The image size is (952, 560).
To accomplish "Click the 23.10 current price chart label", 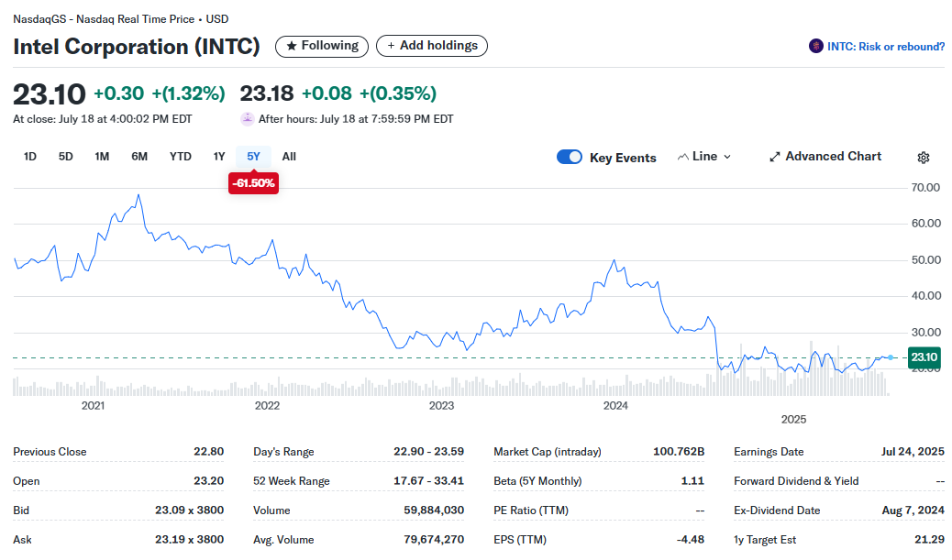I will (924, 357).
